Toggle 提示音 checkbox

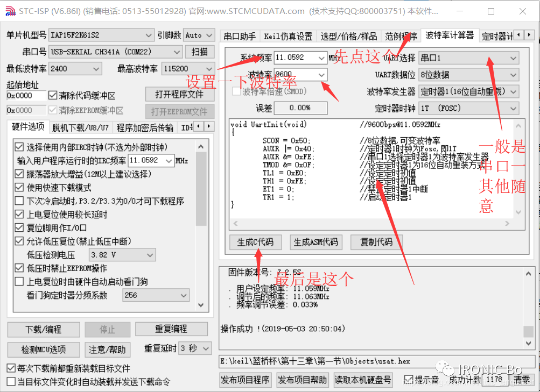[x=409, y=380]
